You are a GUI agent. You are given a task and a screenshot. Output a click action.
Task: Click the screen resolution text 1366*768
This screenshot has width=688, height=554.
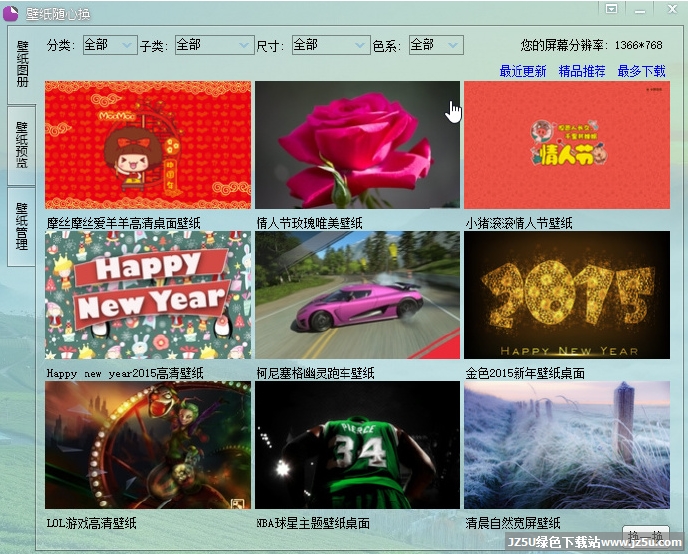(x=638, y=45)
